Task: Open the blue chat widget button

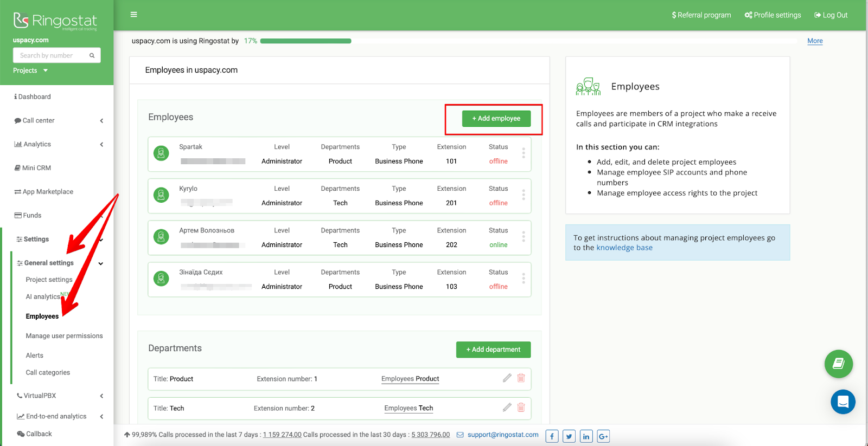Action: tap(843, 402)
